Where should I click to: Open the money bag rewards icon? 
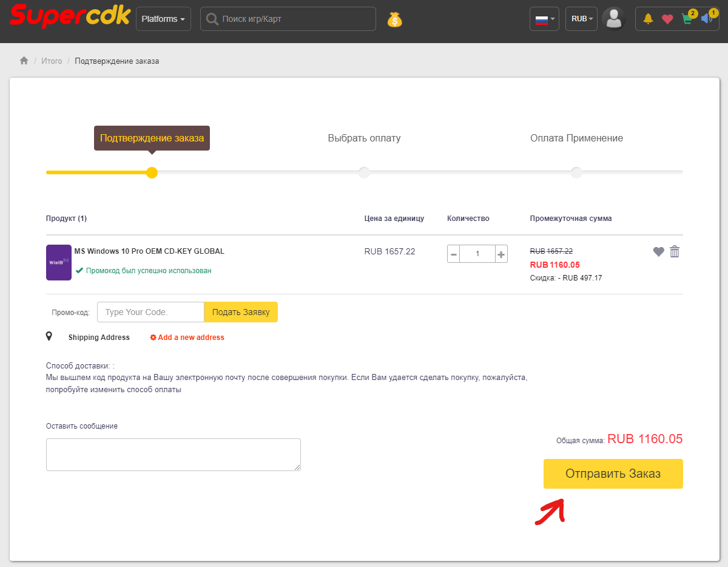tap(395, 19)
